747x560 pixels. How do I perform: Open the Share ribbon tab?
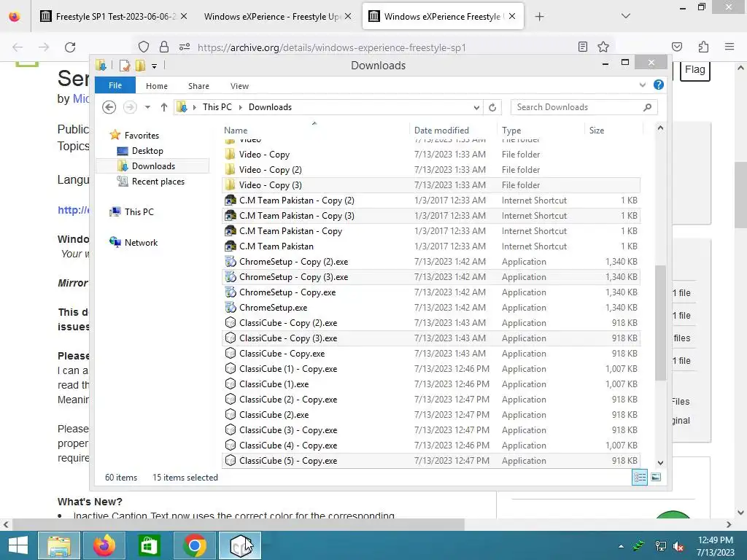tap(198, 86)
